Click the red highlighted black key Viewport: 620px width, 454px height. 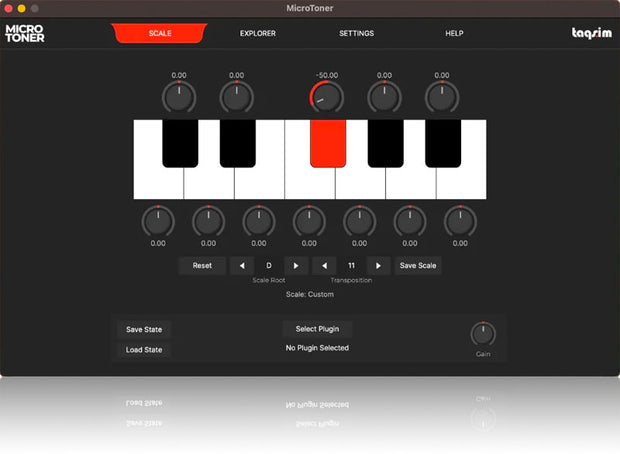[328, 143]
